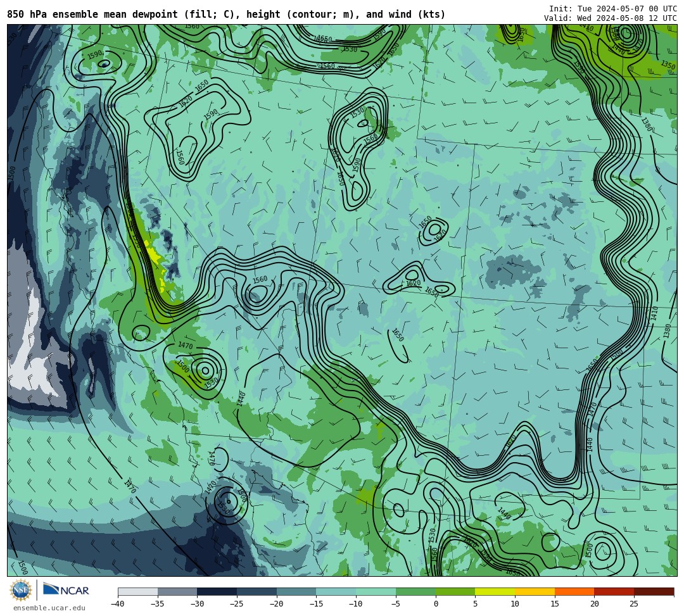Image resolution: width=684 pixels, height=616 pixels.
Task: Click the darkest navy colorbar swatch between -30 and -25
Action: pyautogui.click(x=217, y=591)
